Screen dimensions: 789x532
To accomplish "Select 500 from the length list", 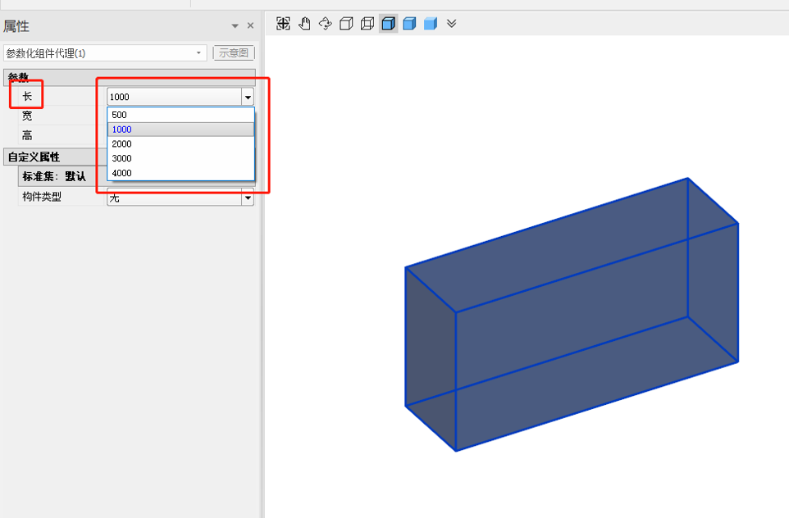I will click(120, 115).
